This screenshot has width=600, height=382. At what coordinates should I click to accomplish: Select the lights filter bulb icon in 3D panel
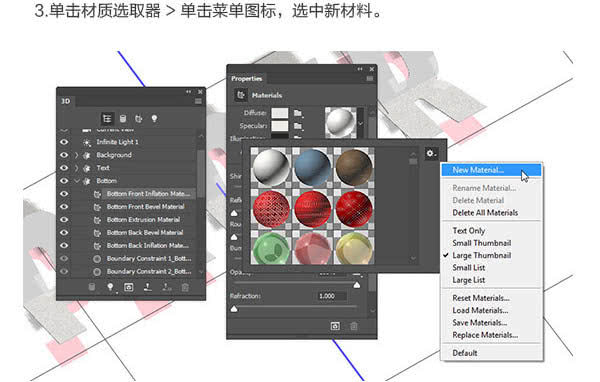click(x=154, y=119)
